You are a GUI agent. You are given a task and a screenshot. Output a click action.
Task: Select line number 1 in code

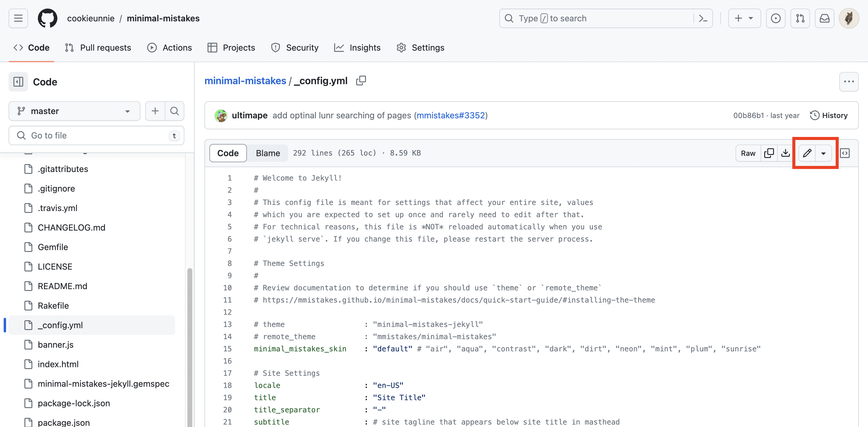[230, 178]
